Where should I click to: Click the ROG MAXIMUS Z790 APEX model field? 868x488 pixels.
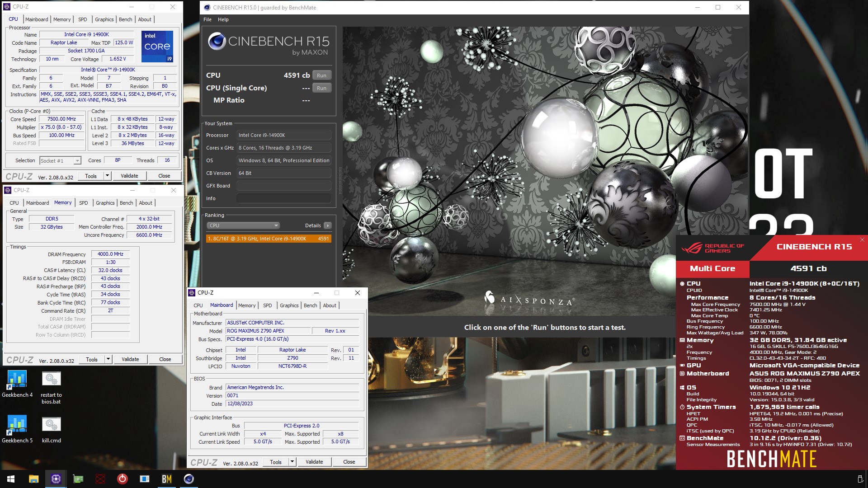click(x=268, y=331)
